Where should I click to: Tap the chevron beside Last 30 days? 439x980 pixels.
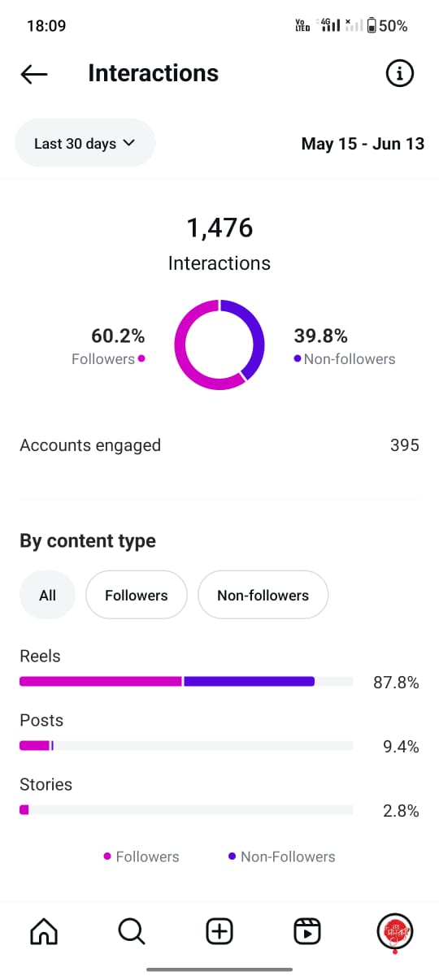(x=128, y=143)
